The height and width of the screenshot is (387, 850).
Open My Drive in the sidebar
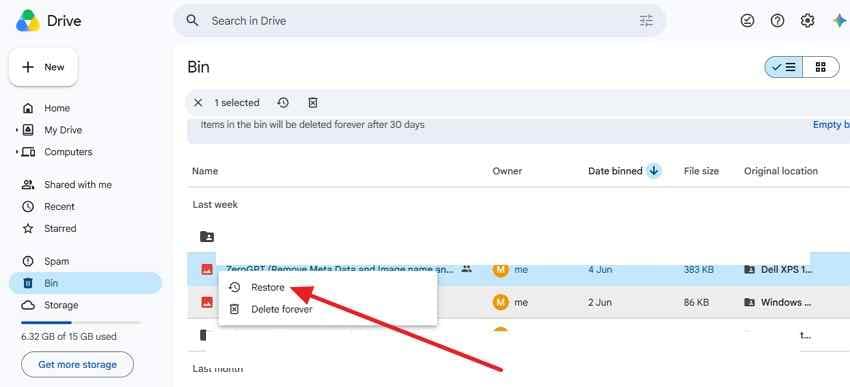pyautogui.click(x=63, y=130)
